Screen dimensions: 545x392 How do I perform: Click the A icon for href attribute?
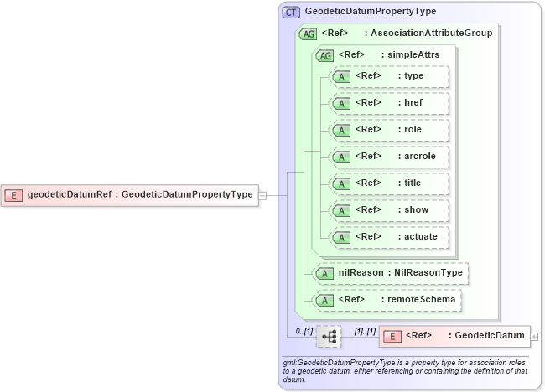[341, 104]
